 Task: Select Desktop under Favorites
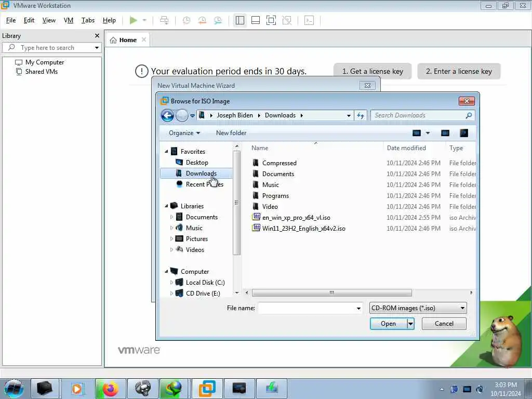point(197,163)
